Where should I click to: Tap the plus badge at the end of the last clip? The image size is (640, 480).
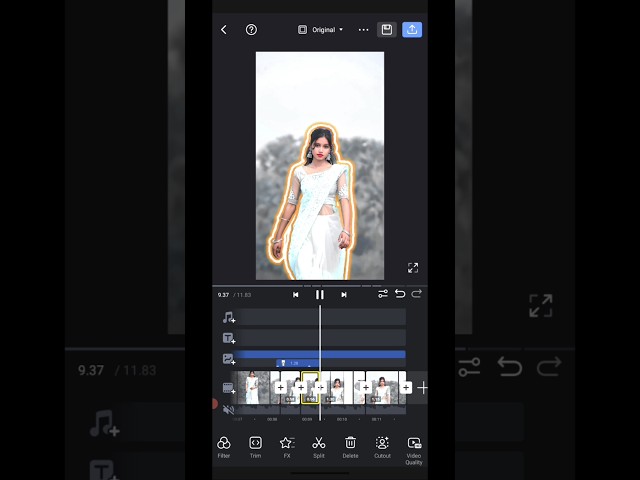(406, 387)
